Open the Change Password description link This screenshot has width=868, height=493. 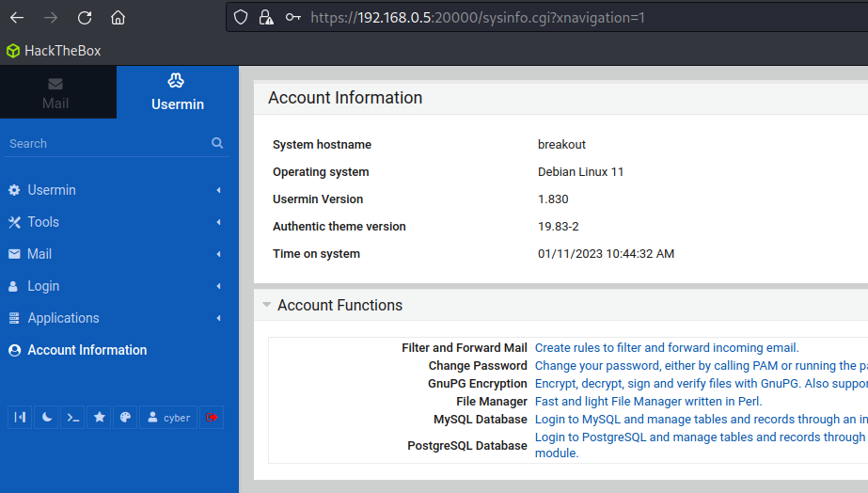pyautogui.click(x=701, y=366)
